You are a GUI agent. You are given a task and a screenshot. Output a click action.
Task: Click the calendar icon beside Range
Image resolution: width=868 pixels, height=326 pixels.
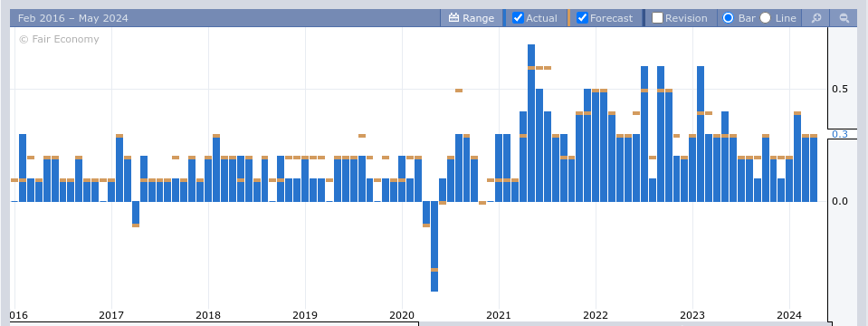point(453,18)
